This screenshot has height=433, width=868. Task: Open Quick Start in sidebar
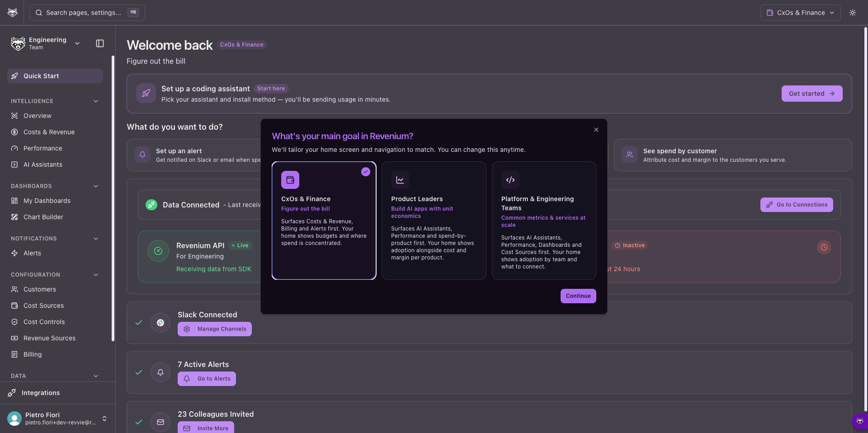(55, 76)
